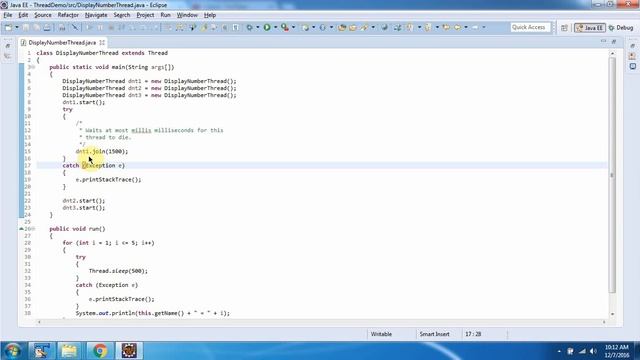
Task: Click the Debug bug icon in the toolbar
Action: (x=249, y=27)
